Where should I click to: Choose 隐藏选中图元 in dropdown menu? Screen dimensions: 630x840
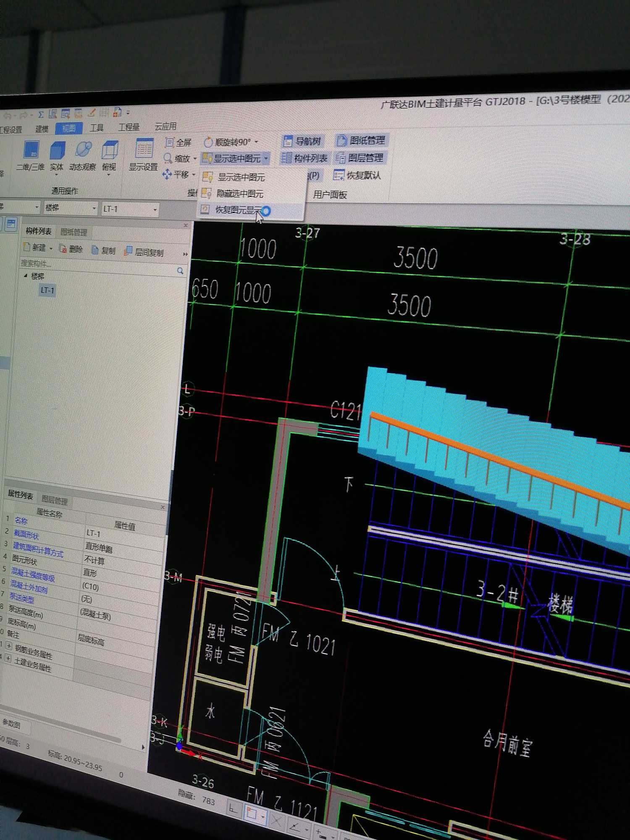(250, 194)
